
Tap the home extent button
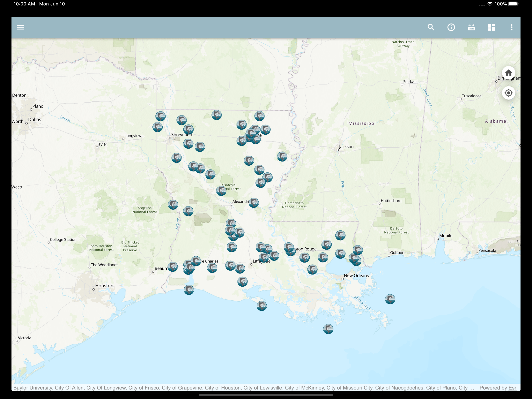508,73
